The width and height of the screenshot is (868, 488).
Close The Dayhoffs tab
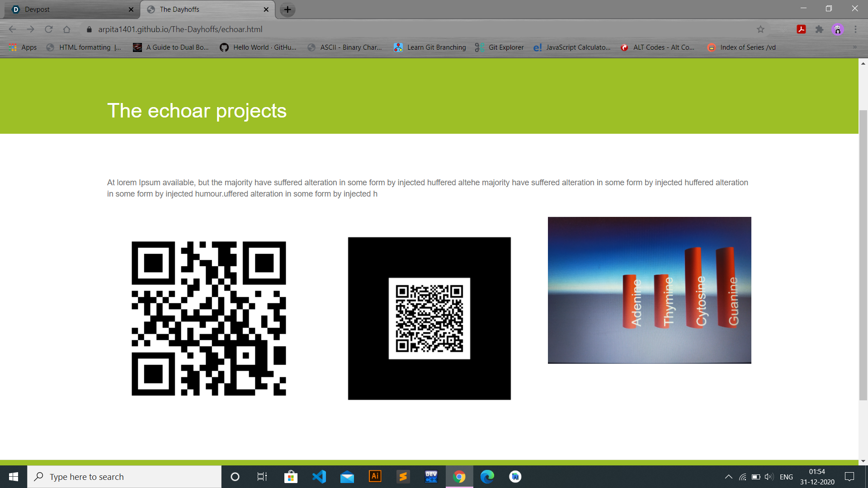(x=266, y=9)
